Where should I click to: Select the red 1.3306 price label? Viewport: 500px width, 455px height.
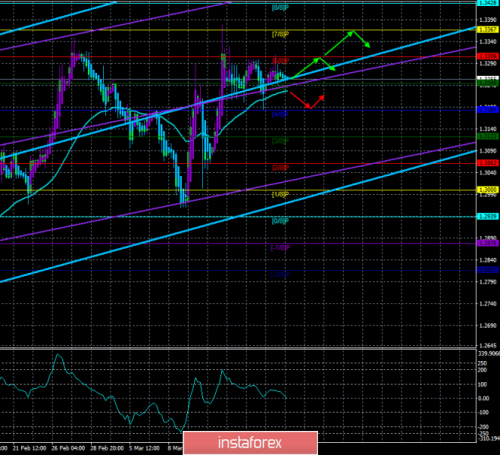(x=488, y=56)
